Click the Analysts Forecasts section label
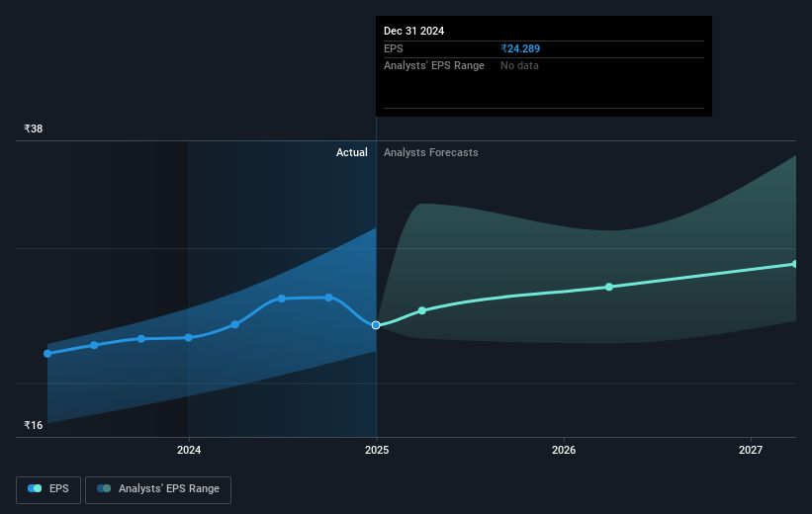812x514 pixels. (x=431, y=152)
